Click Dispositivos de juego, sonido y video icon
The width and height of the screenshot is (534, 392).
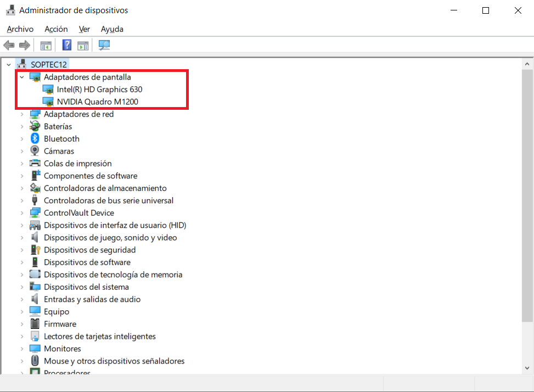(x=35, y=237)
